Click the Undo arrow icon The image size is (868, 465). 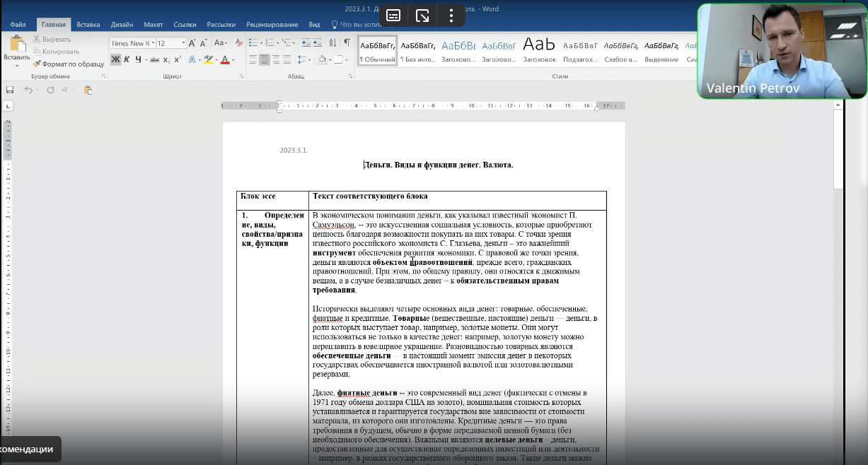28,90
